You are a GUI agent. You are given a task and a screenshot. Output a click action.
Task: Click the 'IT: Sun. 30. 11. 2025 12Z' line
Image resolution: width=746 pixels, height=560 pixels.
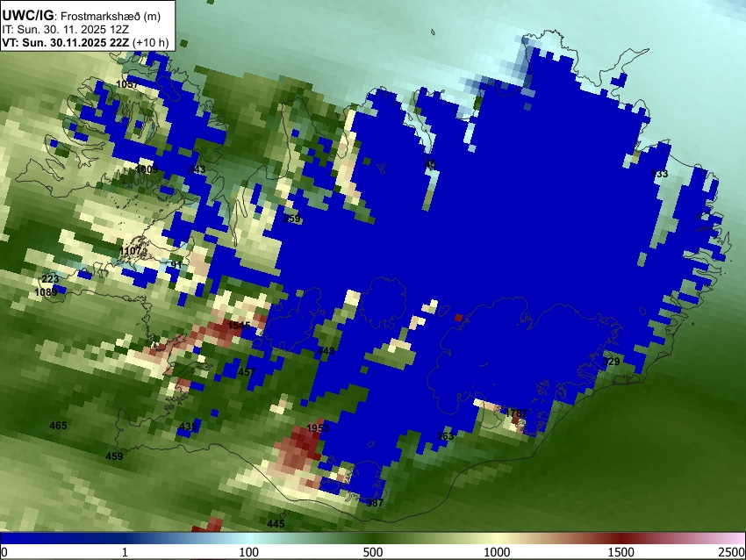66,30
